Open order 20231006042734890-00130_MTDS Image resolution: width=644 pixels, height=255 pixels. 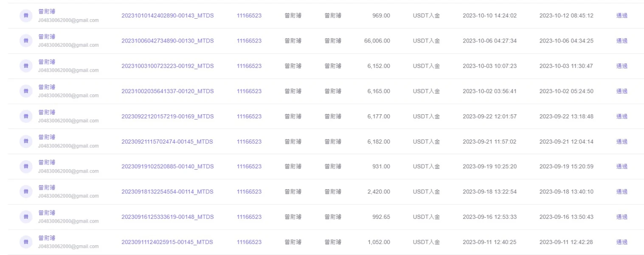click(x=167, y=41)
